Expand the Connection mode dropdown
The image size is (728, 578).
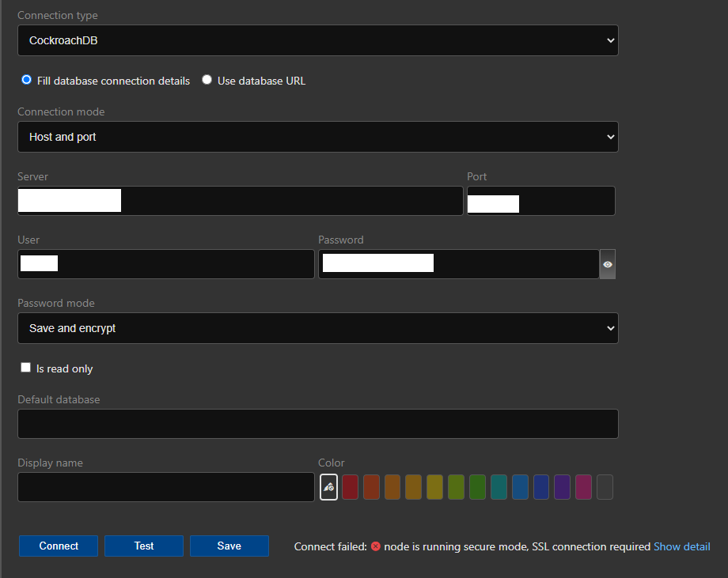point(318,137)
